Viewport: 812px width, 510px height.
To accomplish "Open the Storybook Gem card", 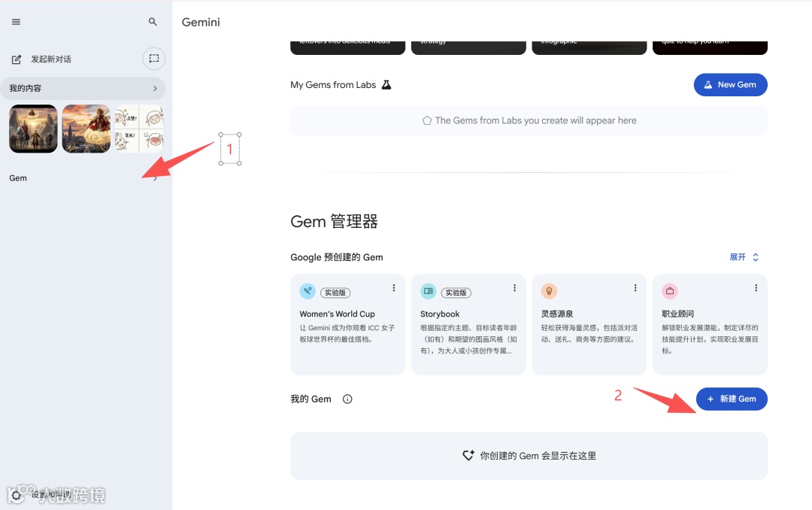I will coord(468,324).
